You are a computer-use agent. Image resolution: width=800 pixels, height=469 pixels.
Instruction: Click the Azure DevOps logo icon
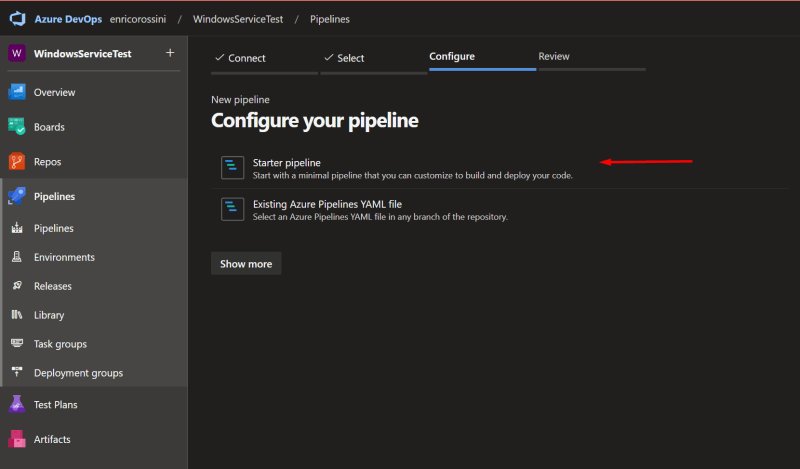click(x=17, y=19)
